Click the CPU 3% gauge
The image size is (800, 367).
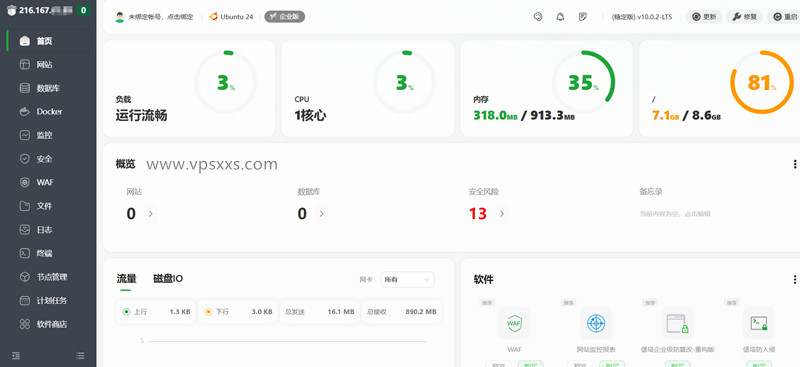coord(404,82)
